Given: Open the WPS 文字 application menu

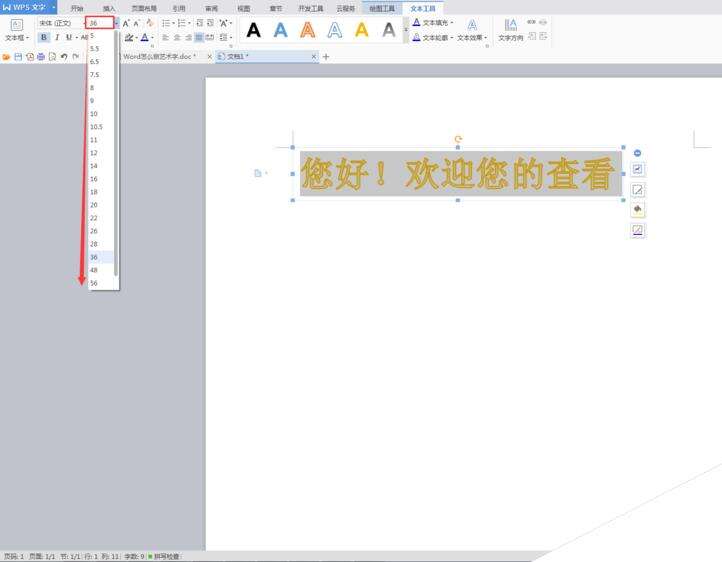Looking at the screenshot, I should (29, 7).
